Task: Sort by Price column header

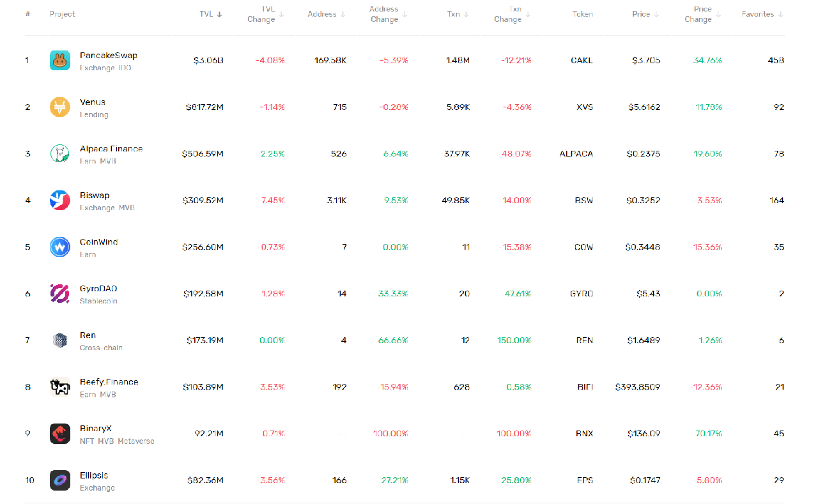Action: pyautogui.click(x=646, y=14)
